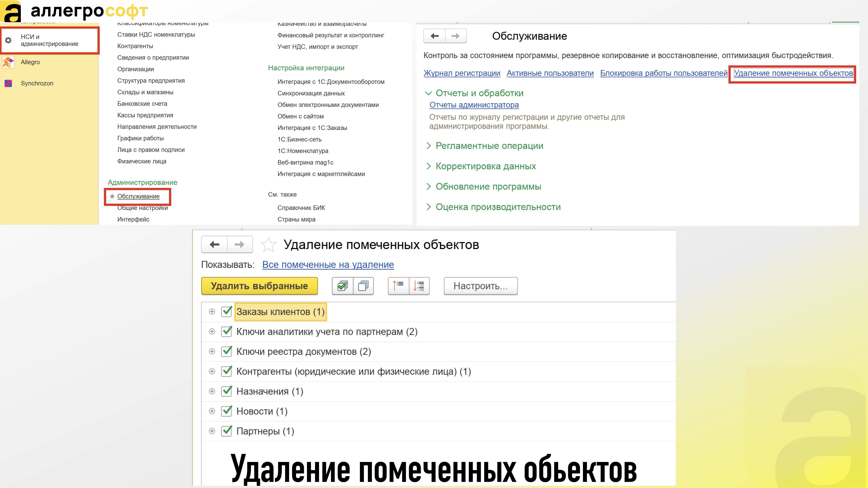The height and width of the screenshot is (488, 868).
Task: Open Контрагенты menu item
Action: tap(135, 46)
